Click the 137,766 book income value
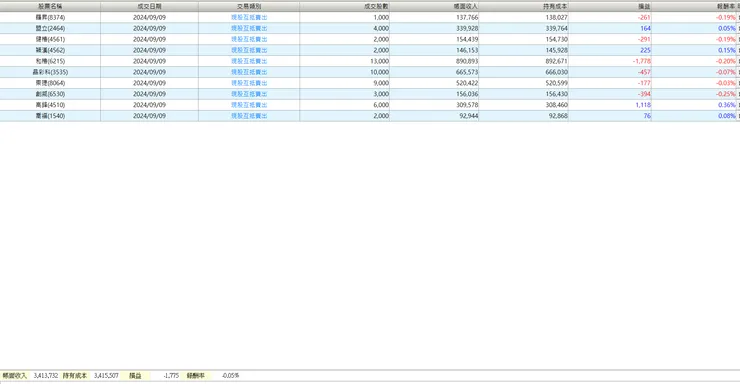This screenshot has width=740, height=384. click(467, 17)
